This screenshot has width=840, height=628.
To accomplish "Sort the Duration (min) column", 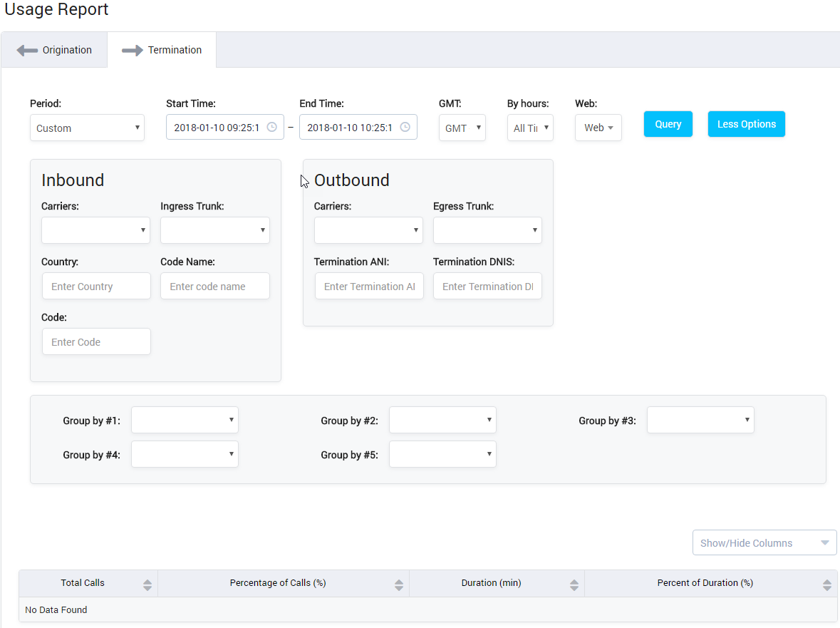I will point(574,583).
